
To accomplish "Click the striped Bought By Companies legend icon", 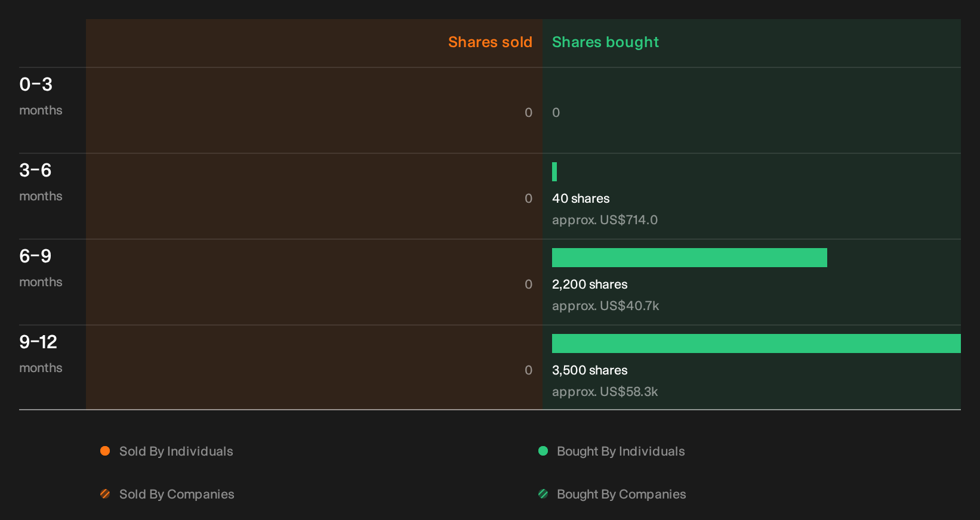I will [x=543, y=494].
